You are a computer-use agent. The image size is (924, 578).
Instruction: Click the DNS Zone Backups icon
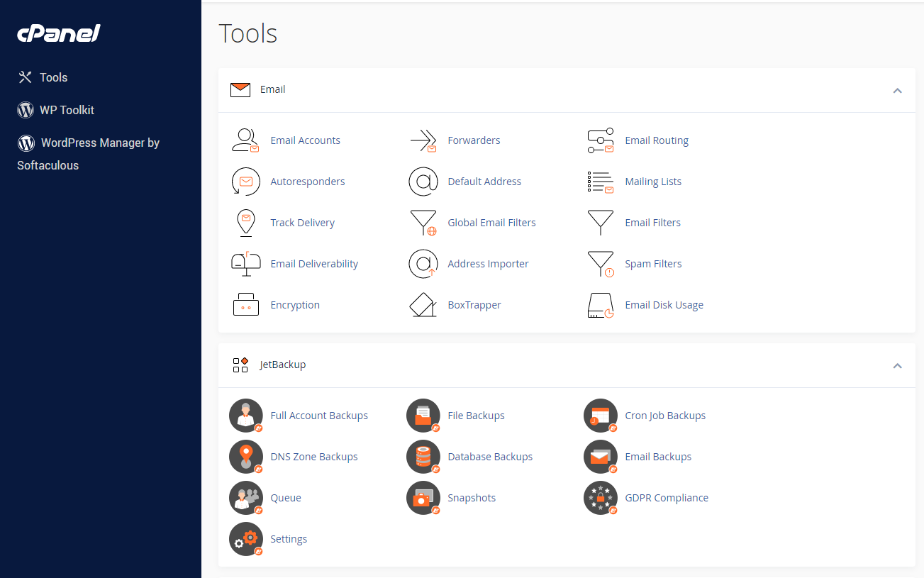[246, 457]
